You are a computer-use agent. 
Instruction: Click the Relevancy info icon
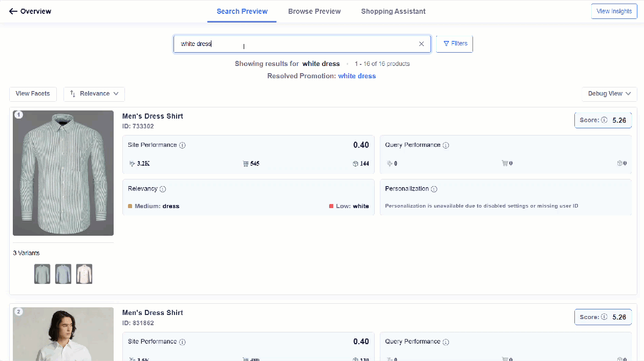pos(163,189)
